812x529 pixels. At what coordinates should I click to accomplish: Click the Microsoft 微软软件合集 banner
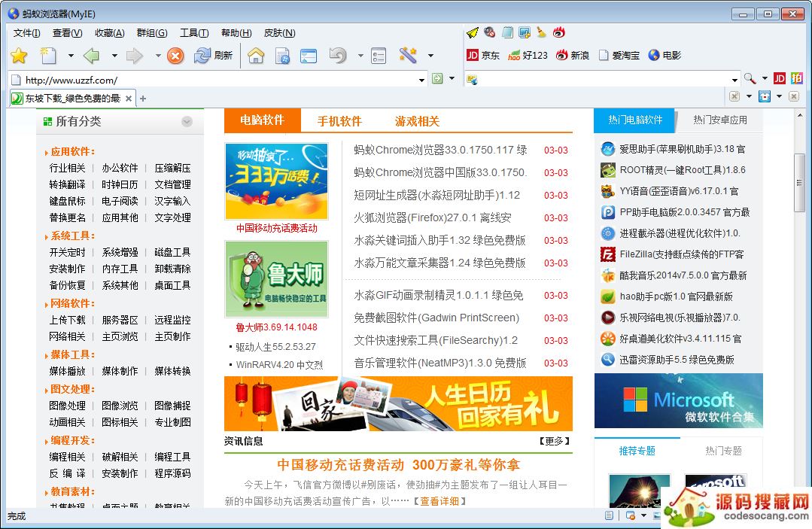click(678, 400)
